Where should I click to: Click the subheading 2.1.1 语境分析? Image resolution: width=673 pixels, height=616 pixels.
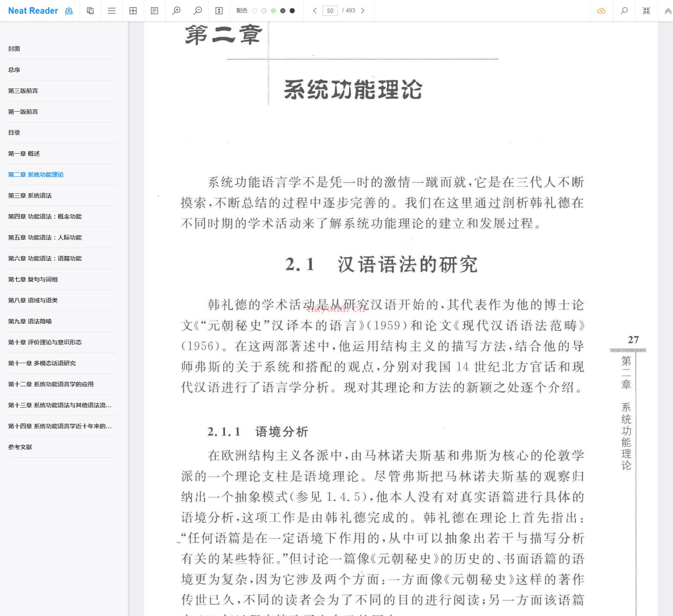(x=258, y=432)
